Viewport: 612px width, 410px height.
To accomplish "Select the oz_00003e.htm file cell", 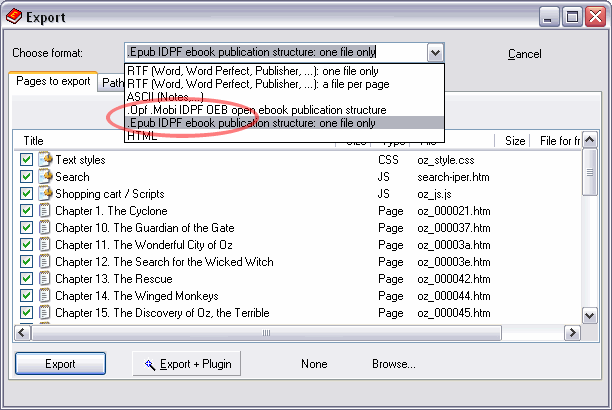I will (x=454, y=262).
